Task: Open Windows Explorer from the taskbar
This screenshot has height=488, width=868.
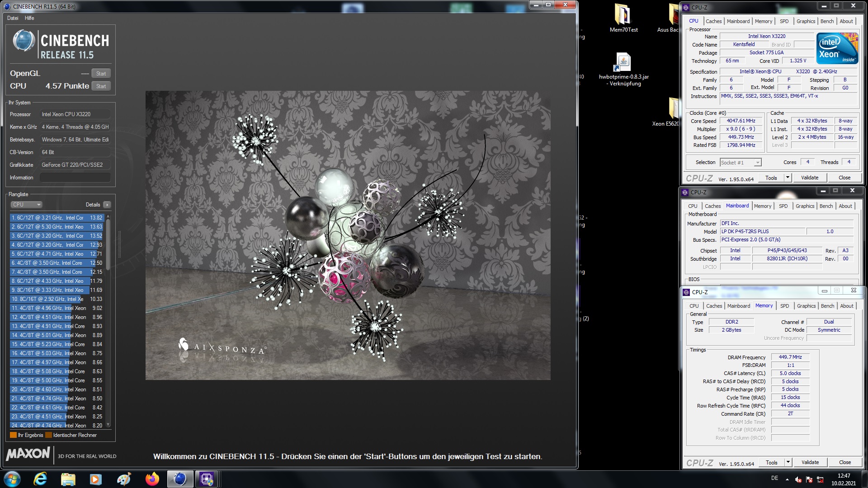Action: pyautogui.click(x=68, y=479)
